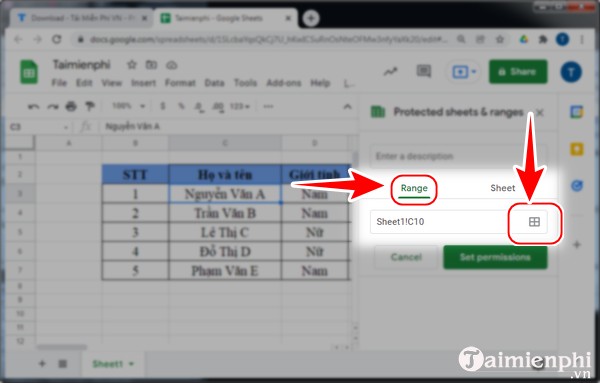Collapse the toolbar with up chevron
The width and height of the screenshot is (600, 383).
coord(347,106)
